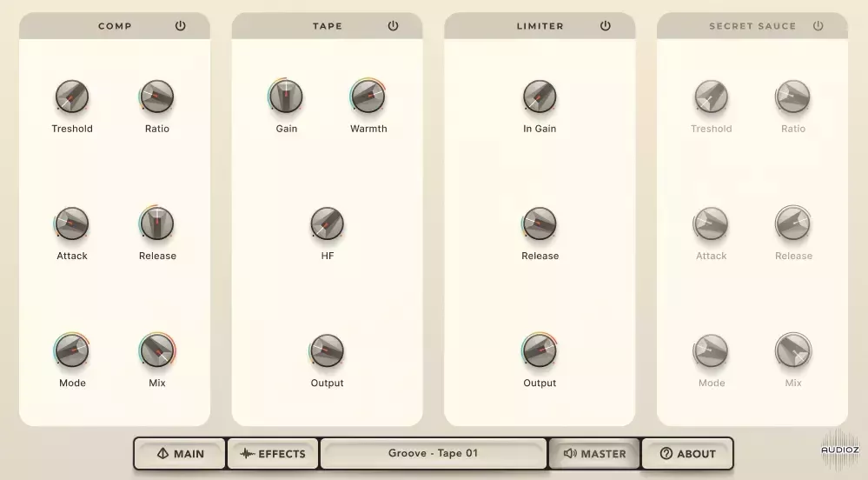The image size is (868, 480).
Task: Click the Ratio label in COMP
Action: tap(157, 129)
